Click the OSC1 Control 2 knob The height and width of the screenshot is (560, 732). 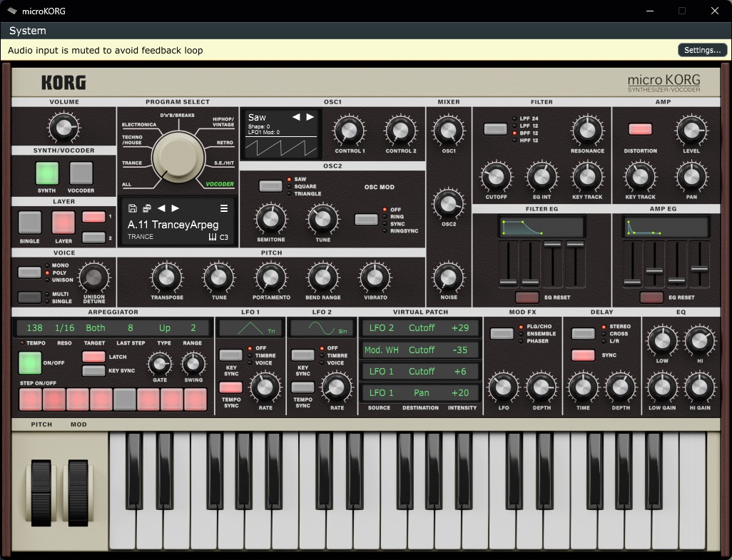(x=400, y=131)
